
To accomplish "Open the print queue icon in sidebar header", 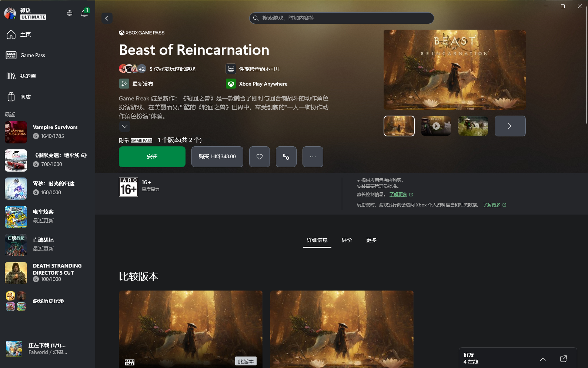I will click(70, 13).
